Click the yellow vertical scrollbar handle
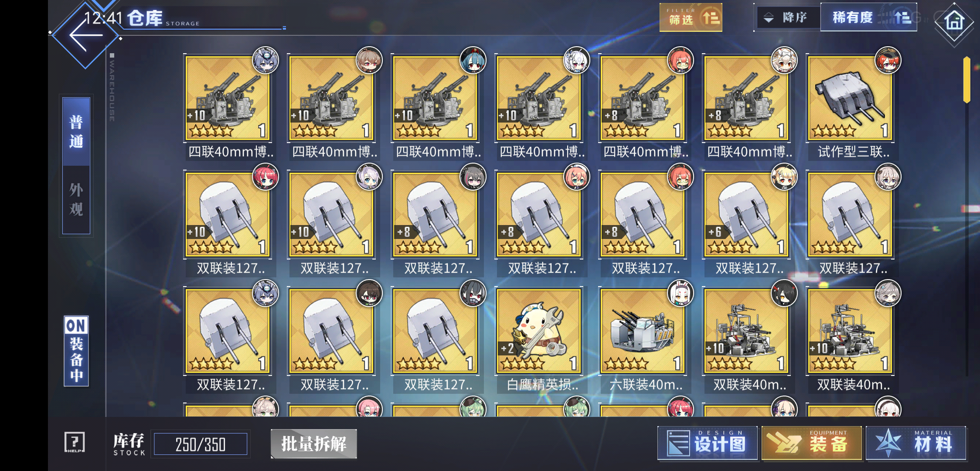 pyautogui.click(x=966, y=79)
